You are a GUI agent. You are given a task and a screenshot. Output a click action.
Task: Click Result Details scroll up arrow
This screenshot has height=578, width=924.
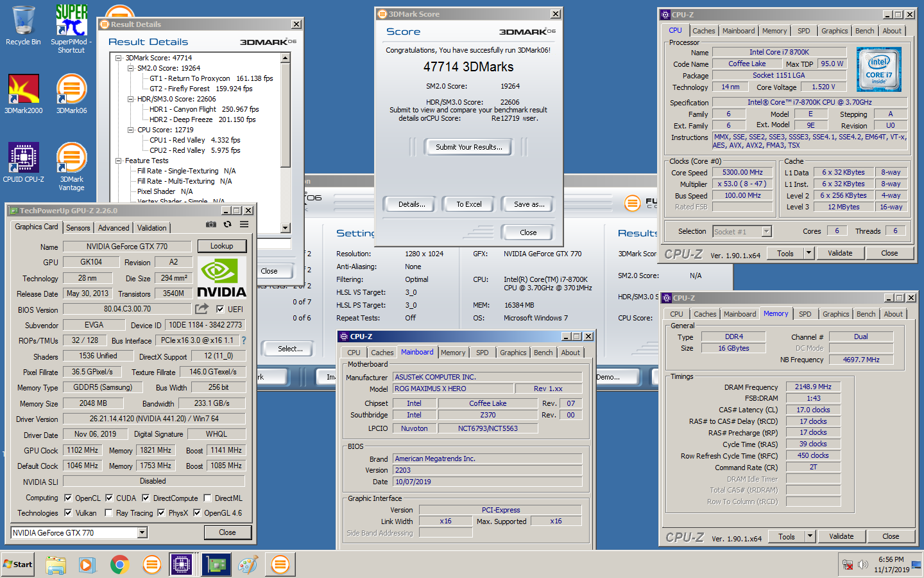click(x=286, y=58)
